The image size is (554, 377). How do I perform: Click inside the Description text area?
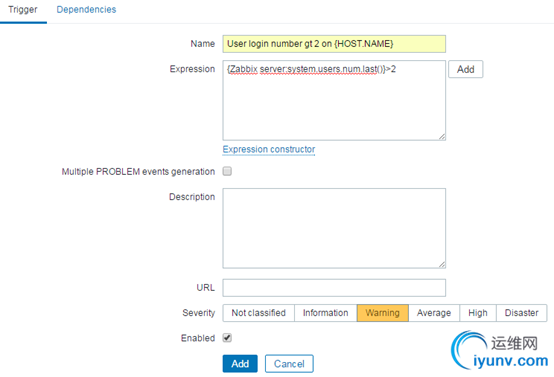[x=334, y=228]
